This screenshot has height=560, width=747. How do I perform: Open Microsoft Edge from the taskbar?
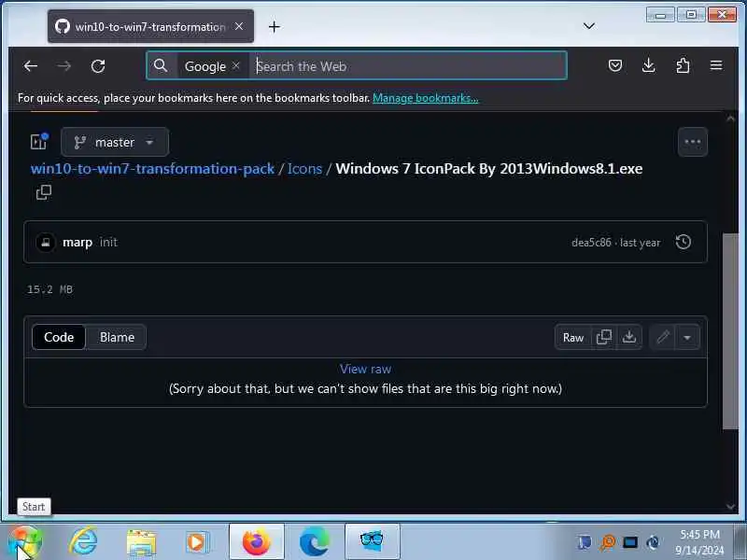coord(314,541)
